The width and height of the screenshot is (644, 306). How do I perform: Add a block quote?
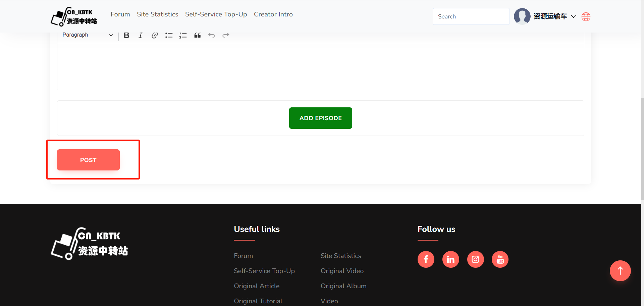coord(197,35)
